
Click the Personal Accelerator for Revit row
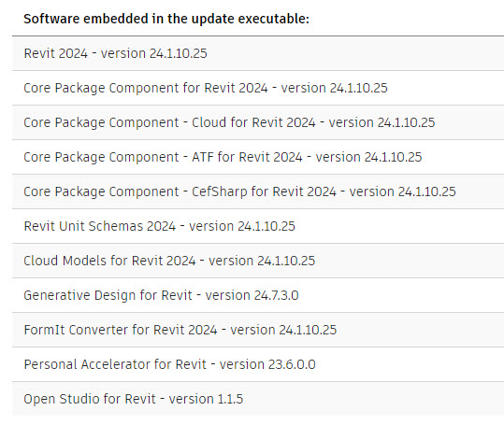(258, 364)
